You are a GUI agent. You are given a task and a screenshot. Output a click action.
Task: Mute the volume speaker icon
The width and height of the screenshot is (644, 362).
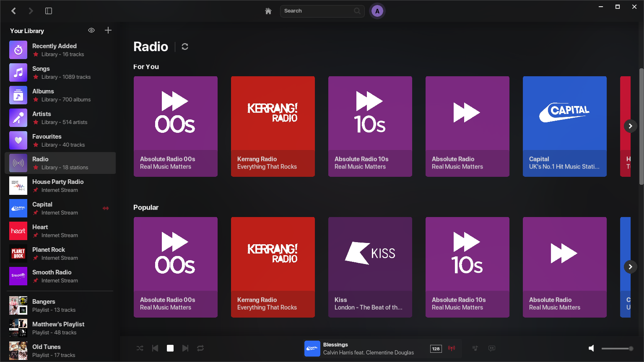point(591,348)
